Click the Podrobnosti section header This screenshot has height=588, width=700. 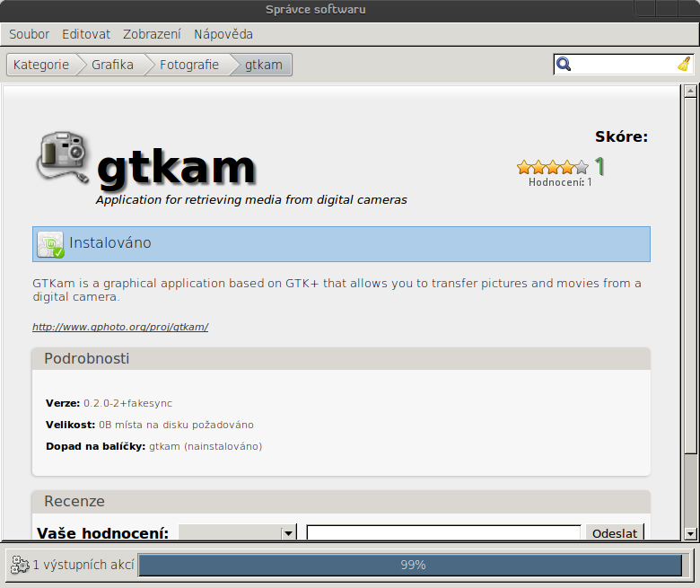341,358
